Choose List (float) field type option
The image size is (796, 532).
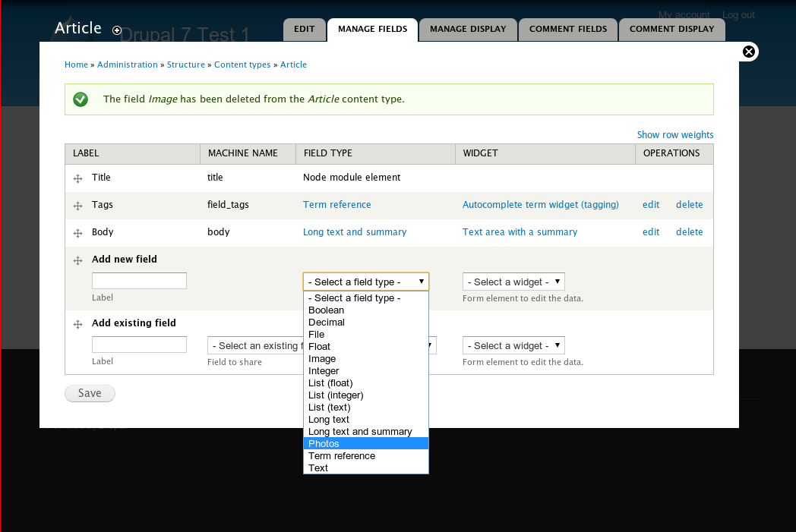coord(366,383)
